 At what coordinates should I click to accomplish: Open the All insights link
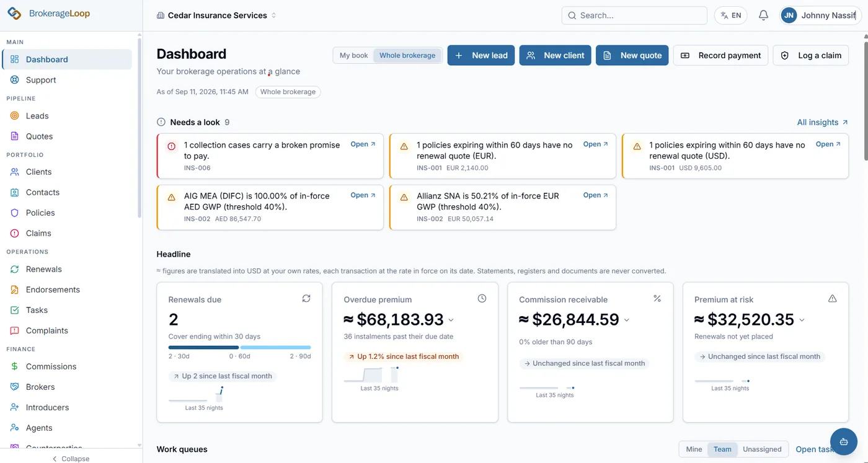[x=823, y=122]
